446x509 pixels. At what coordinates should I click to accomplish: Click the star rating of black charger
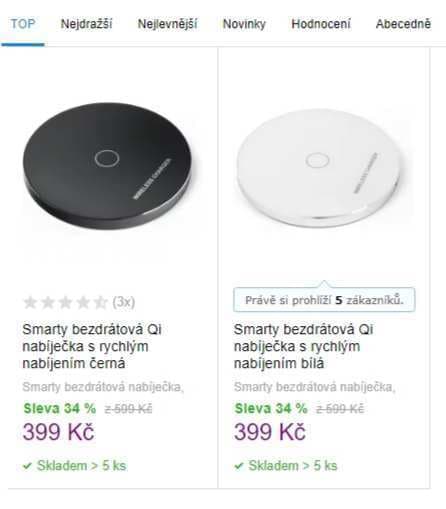[x=65, y=302]
